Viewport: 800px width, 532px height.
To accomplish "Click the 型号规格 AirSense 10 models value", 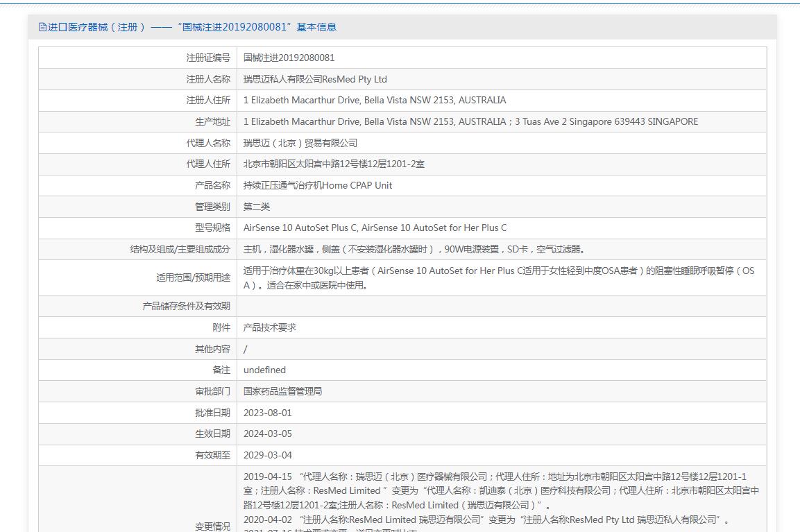I will (375, 228).
